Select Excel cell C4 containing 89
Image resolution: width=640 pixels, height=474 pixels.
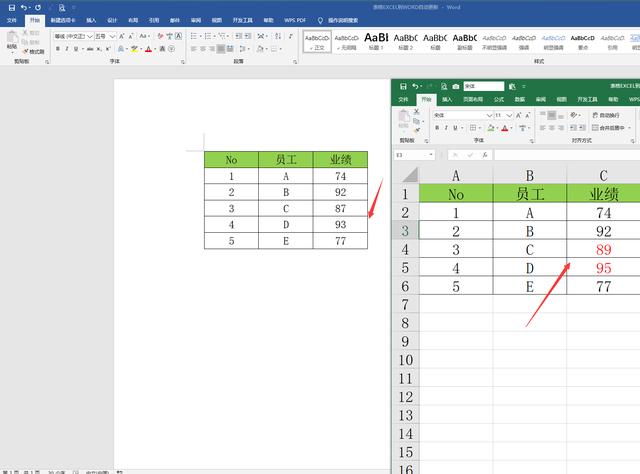[x=603, y=249]
